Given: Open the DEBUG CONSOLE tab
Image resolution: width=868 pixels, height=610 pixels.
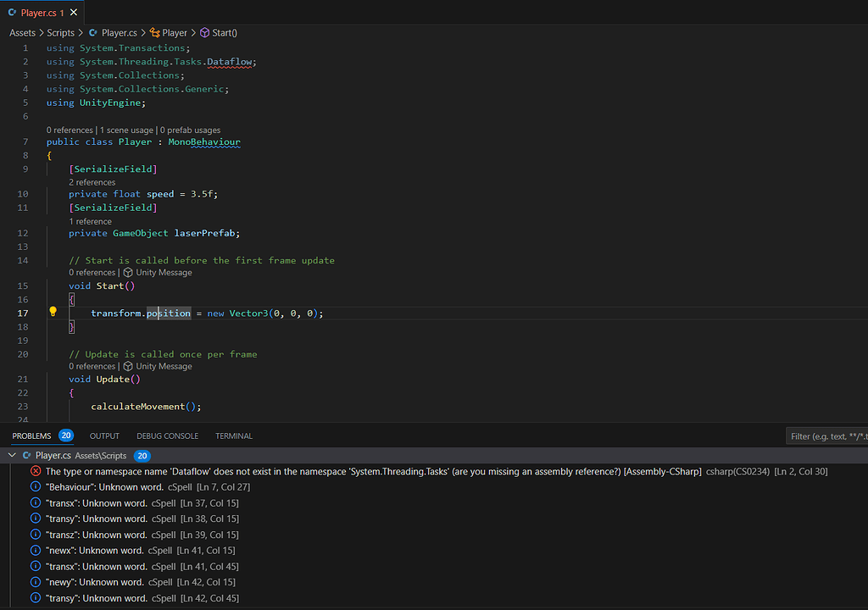Looking at the screenshot, I should pyautogui.click(x=167, y=436).
